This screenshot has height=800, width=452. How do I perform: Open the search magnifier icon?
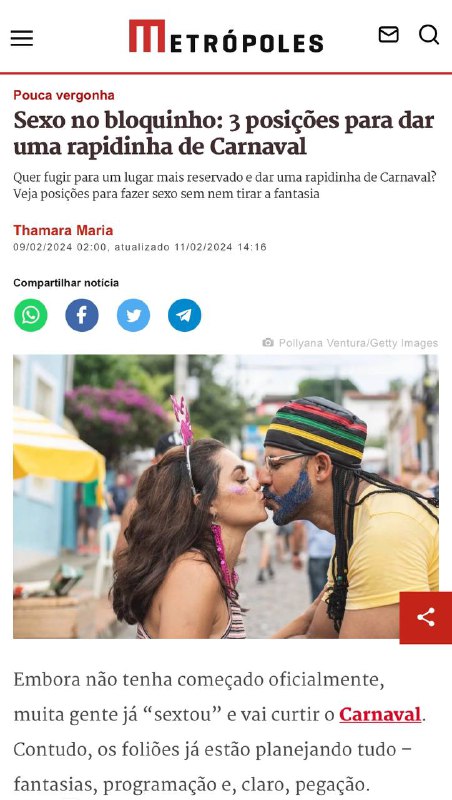tap(429, 35)
